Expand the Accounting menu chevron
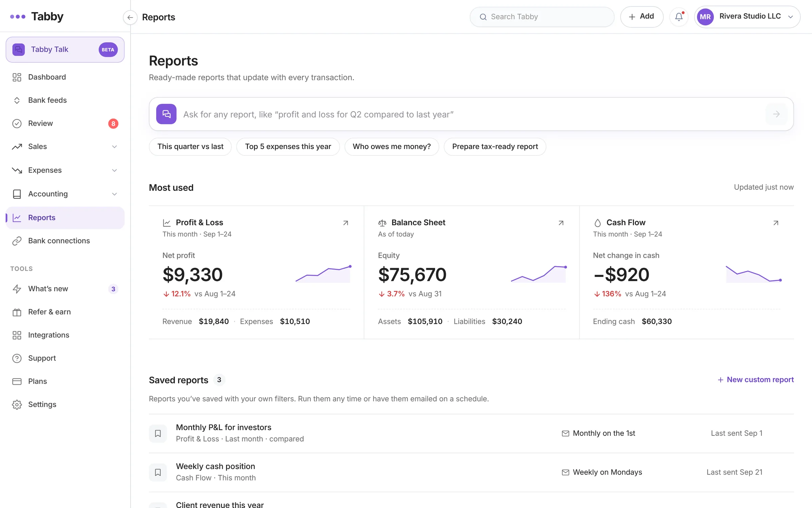The width and height of the screenshot is (812, 508). point(114,194)
